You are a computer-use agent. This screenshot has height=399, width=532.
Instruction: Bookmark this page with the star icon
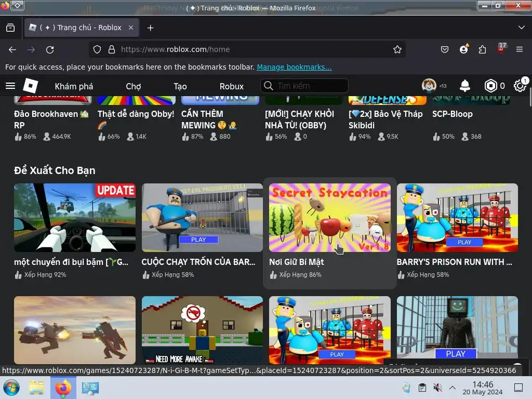pyautogui.click(x=397, y=49)
